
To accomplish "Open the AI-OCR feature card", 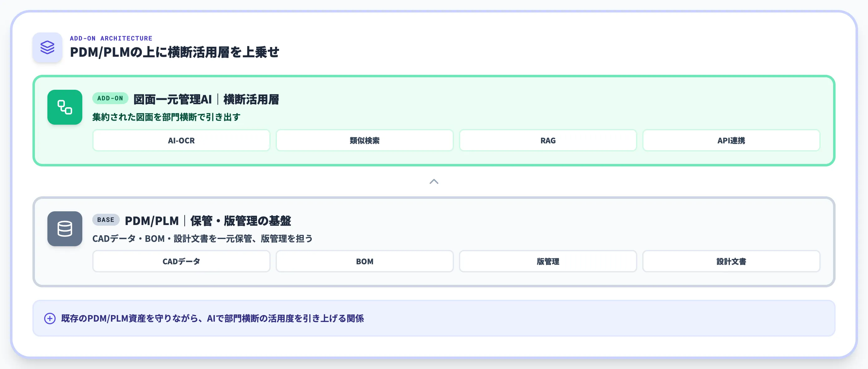I will click(x=181, y=140).
